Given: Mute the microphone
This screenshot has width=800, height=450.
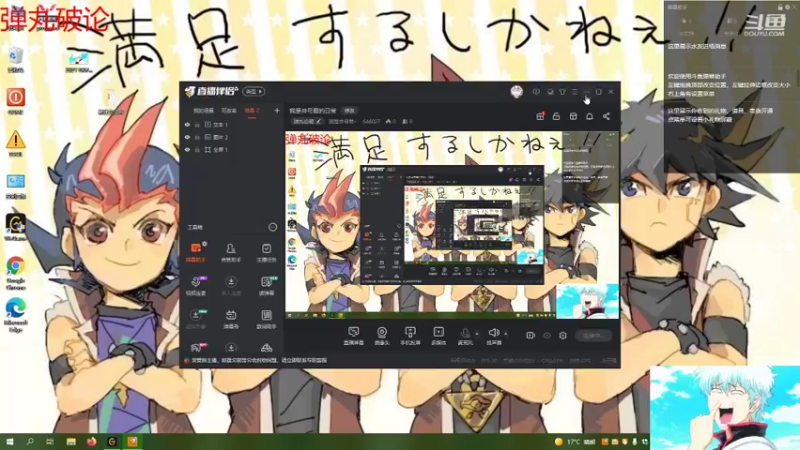Looking at the screenshot, I should click(465, 336).
